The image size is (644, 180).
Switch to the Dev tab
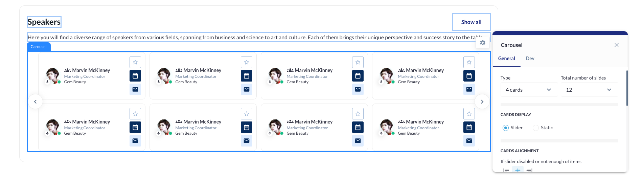530,59
